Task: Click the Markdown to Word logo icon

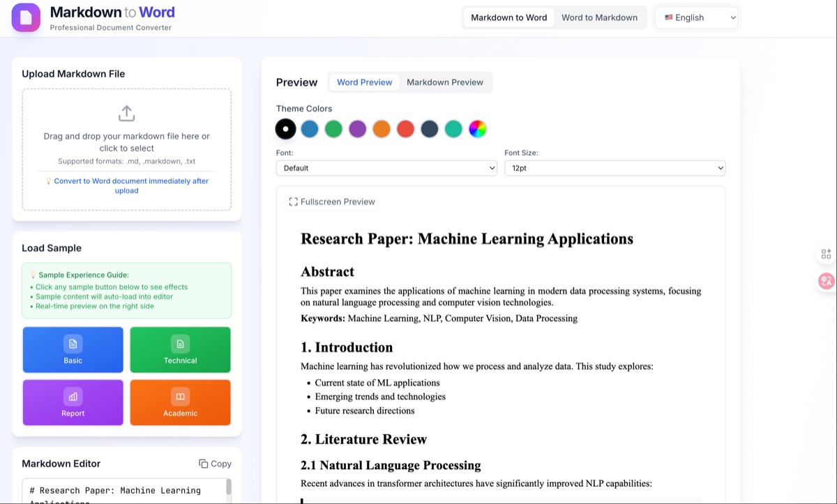Action: 25,17
